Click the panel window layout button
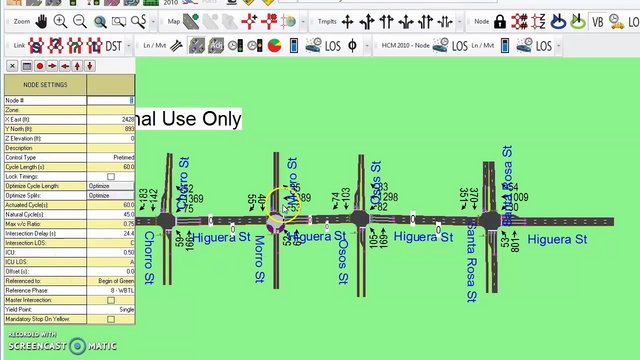Viewport: 640px width, 360px height. point(27,66)
